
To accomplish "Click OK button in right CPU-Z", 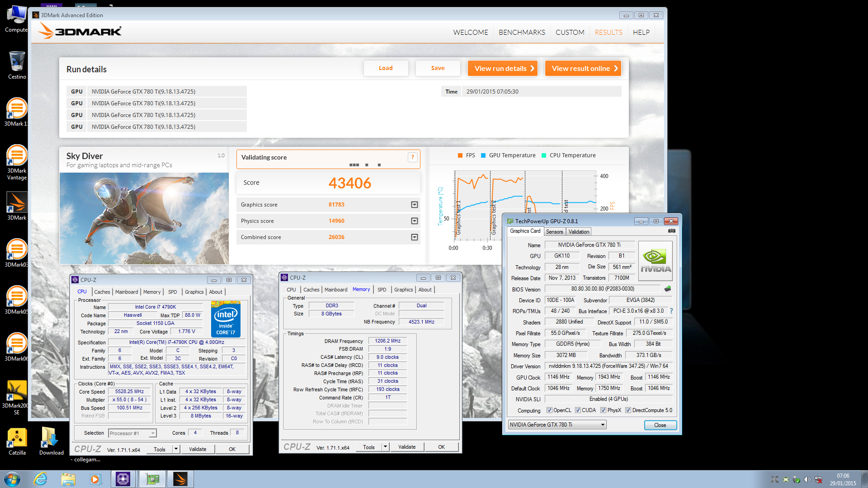I will pyautogui.click(x=441, y=447).
